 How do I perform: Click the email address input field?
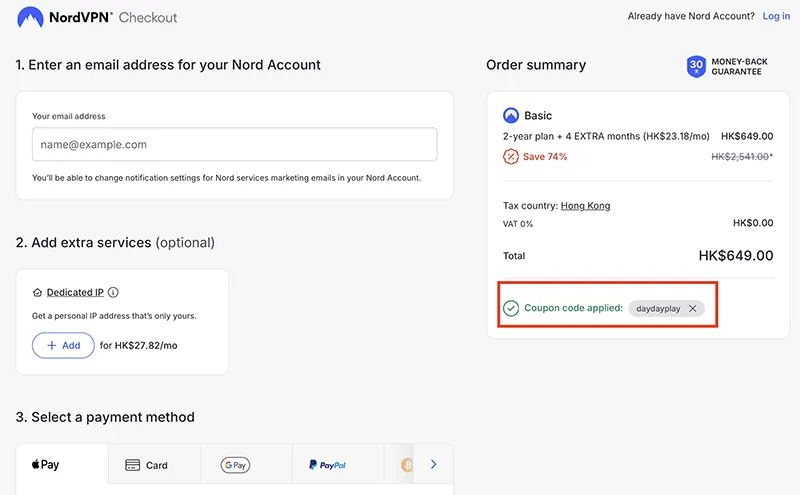click(x=234, y=144)
